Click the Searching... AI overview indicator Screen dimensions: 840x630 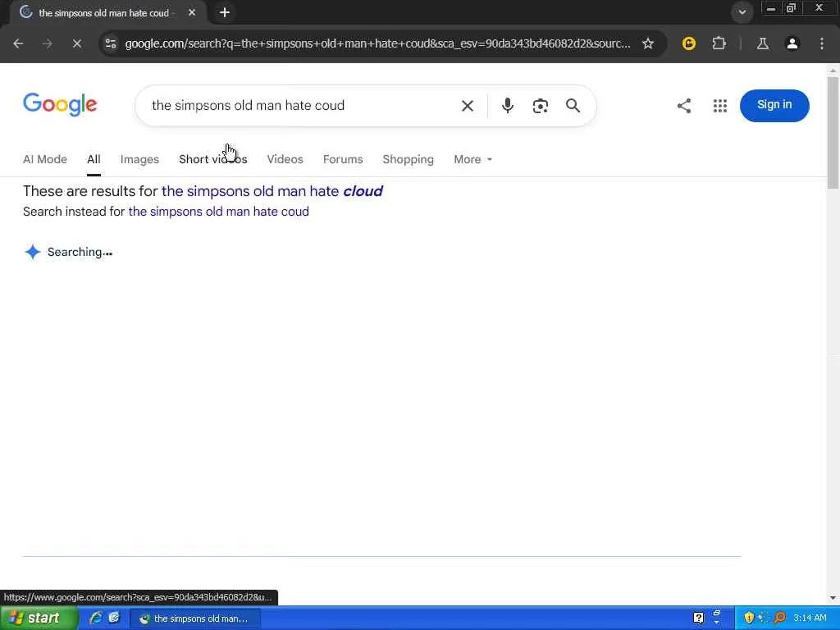[x=68, y=252]
